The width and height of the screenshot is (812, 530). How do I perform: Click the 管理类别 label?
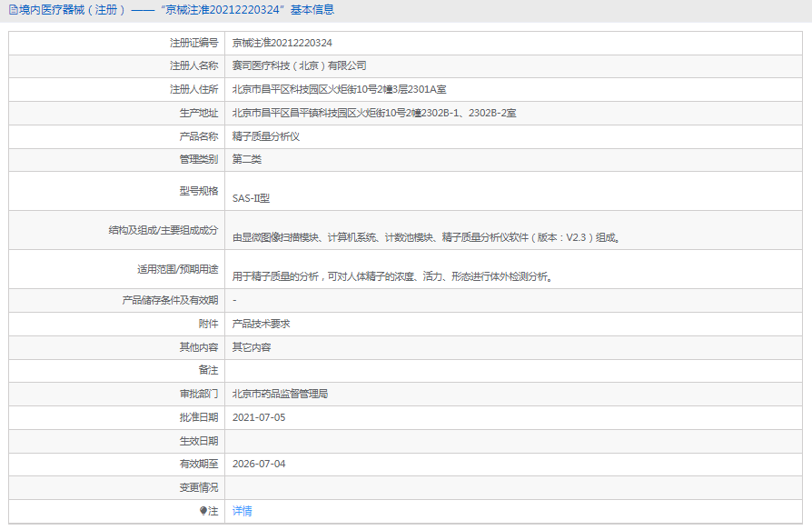coord(199,159)
